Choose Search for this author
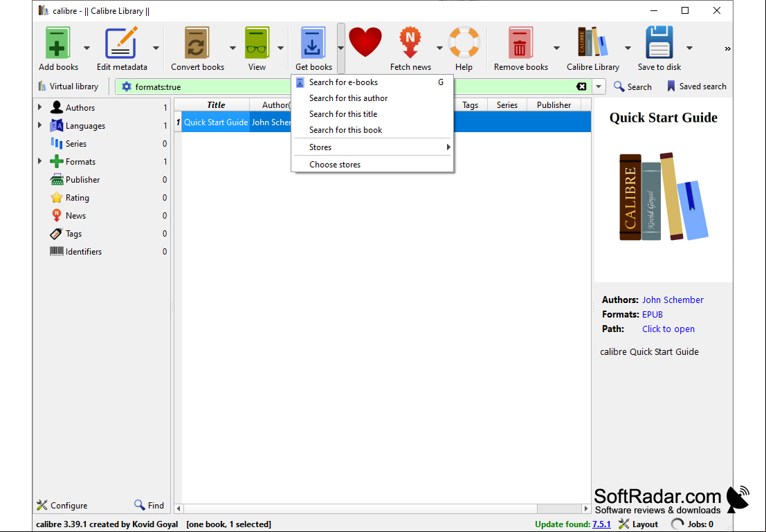766x532 pixels. pyautogui.click(x=372, y=98)
